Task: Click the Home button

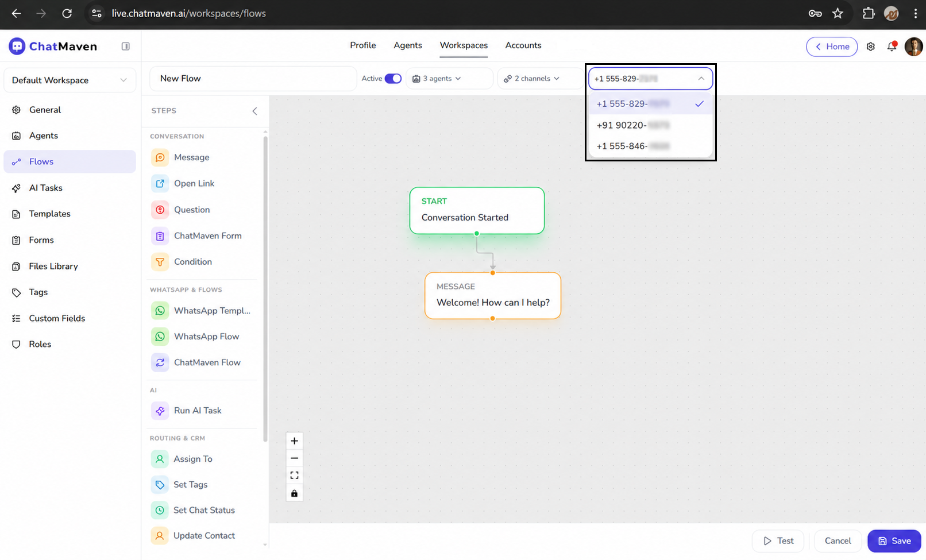Action: [832, 47]
